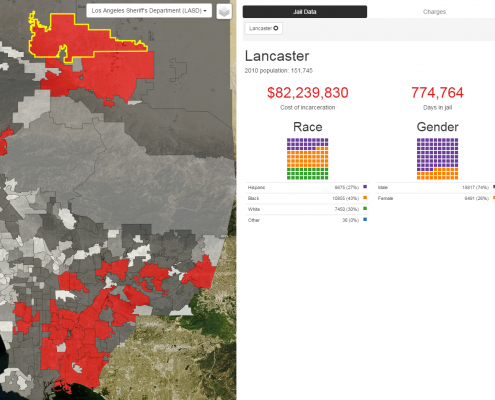
Task: Click the Hispanic row in race table
Action: pyautogui.click(x=307, y=187)
